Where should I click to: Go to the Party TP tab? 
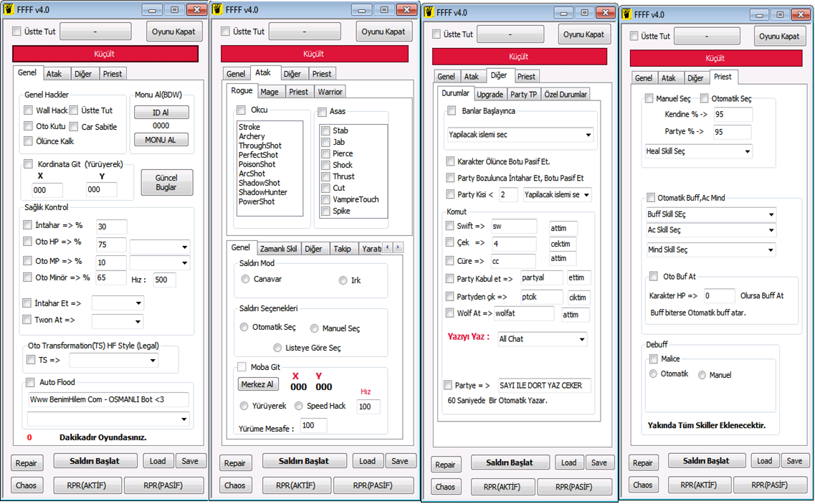coord(523,94)
